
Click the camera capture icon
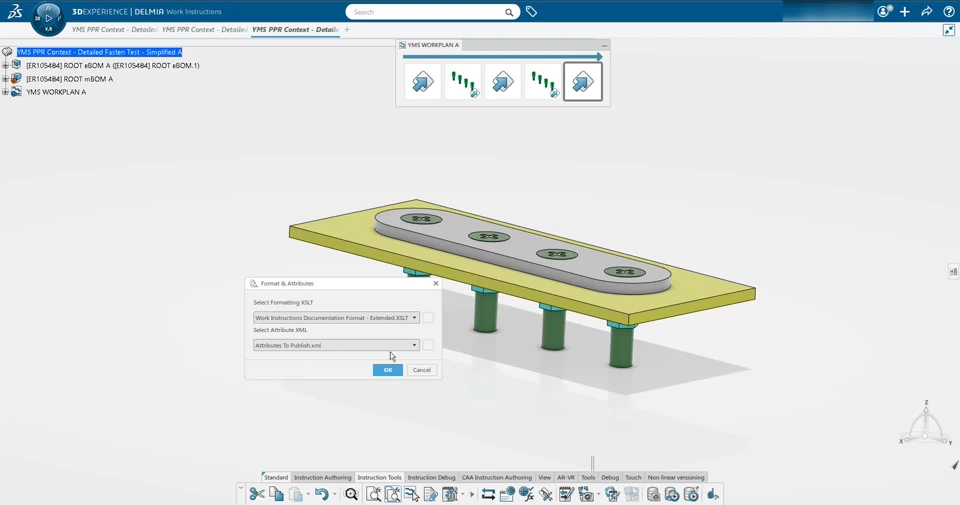585,494
